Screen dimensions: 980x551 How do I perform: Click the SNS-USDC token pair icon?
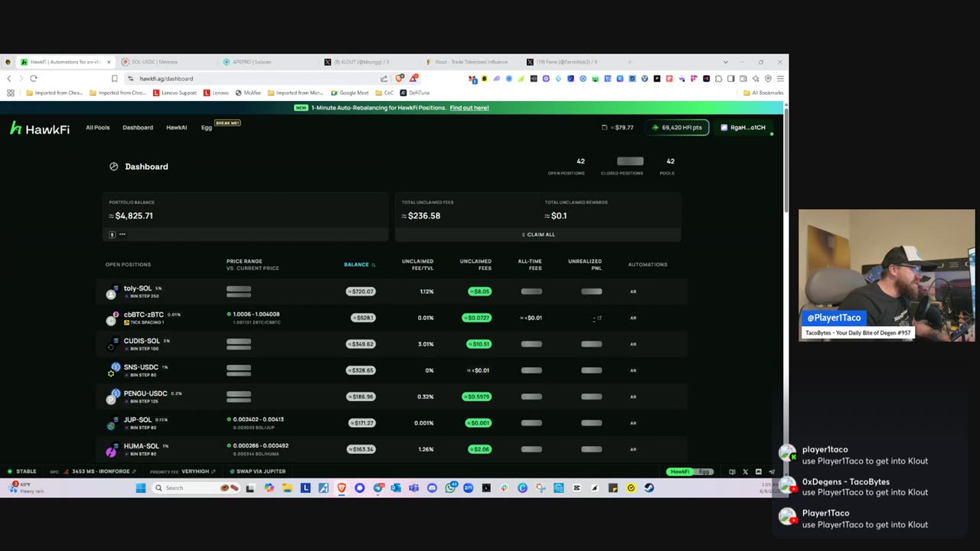(112, 370)
